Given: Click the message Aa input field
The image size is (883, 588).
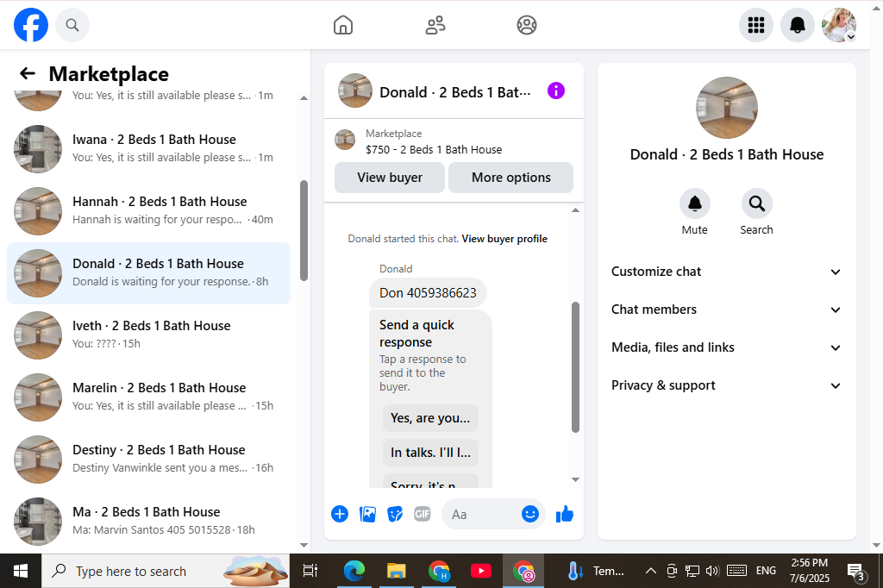Looking at the screenshot, I should (x=482, y=514).
